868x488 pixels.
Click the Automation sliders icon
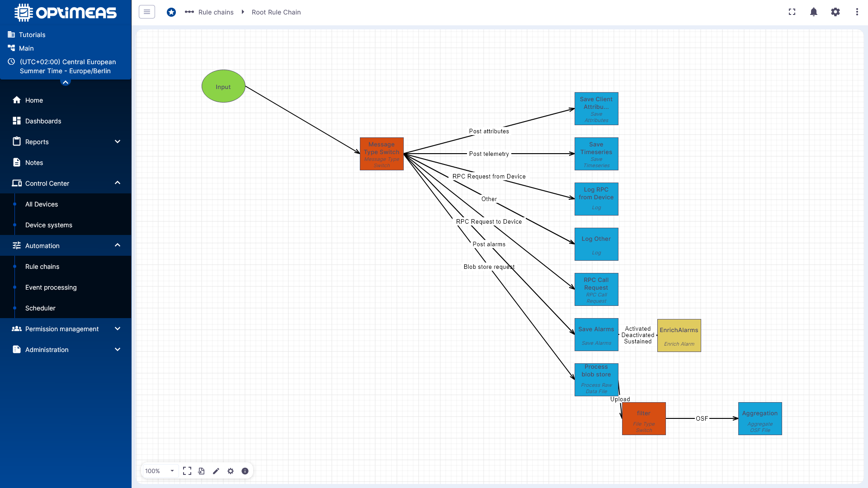click(x=17, y=245)
